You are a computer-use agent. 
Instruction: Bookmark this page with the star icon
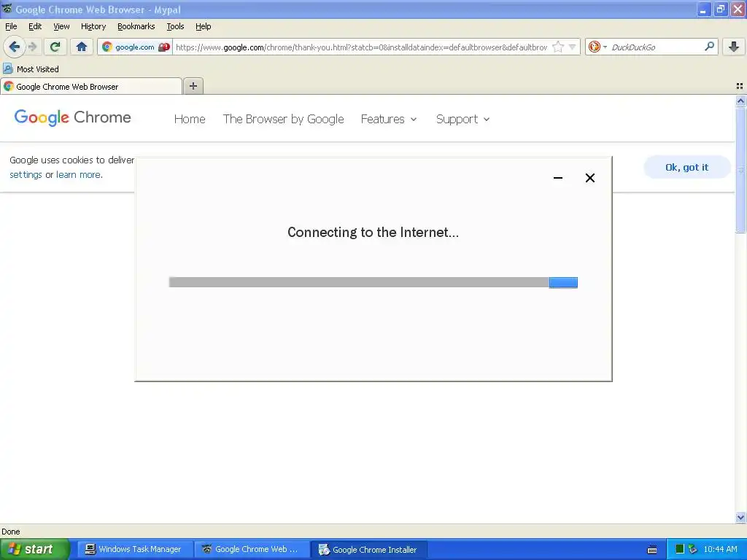558,47
